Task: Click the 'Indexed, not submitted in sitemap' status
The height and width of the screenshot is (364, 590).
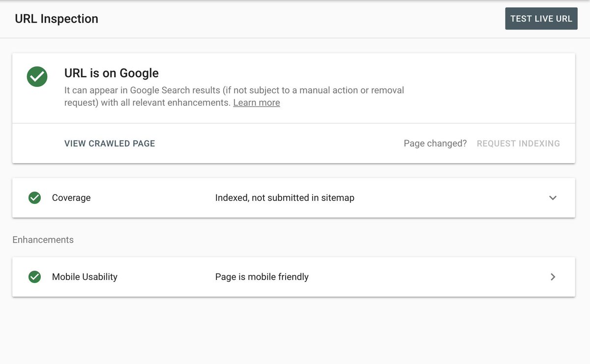Action: point(285,198)
